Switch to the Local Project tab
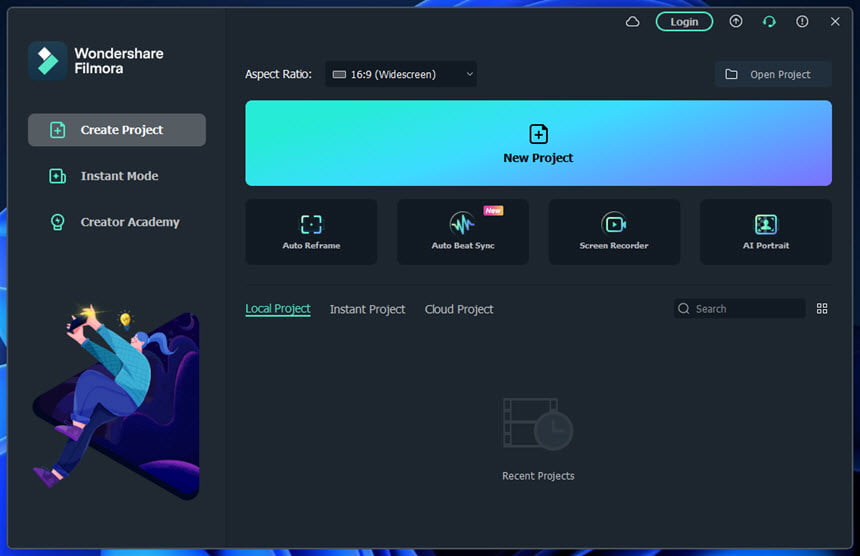The height and width of the screenshot is (556, 860). [278, 309]
